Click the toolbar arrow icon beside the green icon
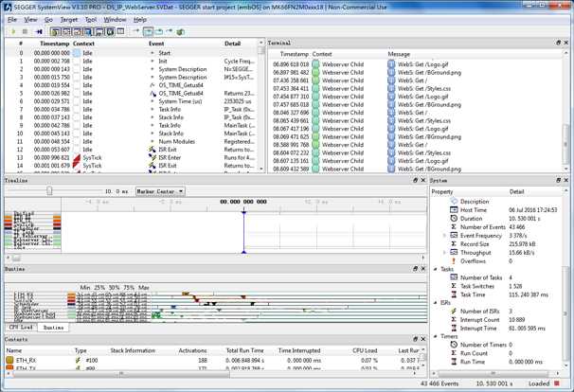This screenshot has width=574, height=392. click(x=170, y=31)
